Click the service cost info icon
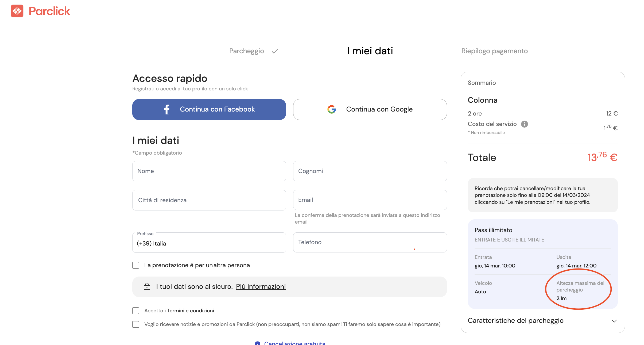 click(524, 124)
